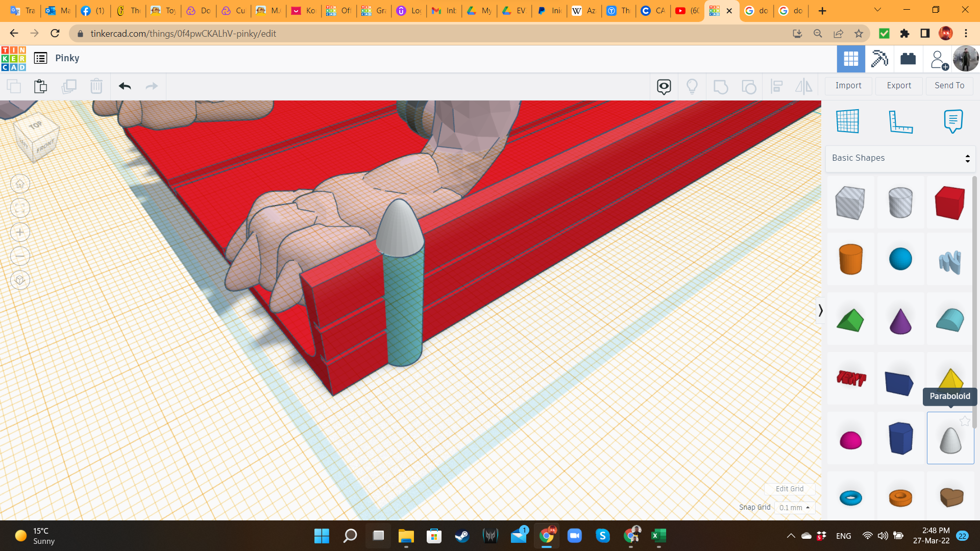Toggle the Show all lightbulb icon
This screenshot has width=980, height=551.
pyautogui.click(x=692, y=86)
